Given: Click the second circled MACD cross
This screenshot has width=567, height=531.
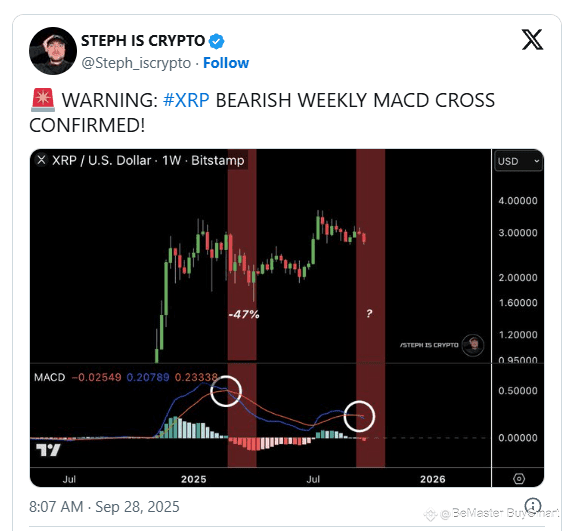Looking at the screenshot, I should point(359,416).
